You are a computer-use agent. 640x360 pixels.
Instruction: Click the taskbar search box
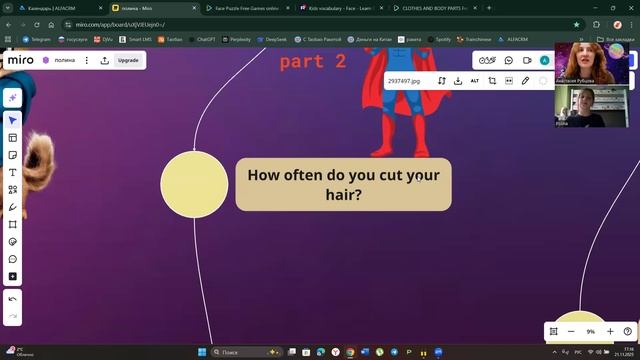246,352
